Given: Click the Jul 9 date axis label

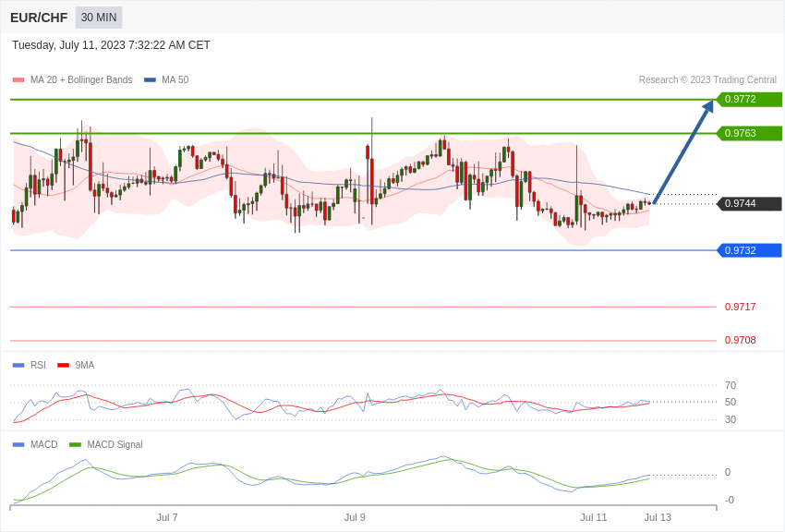Looking at the screenshot, I should click(x=355, y=517).
